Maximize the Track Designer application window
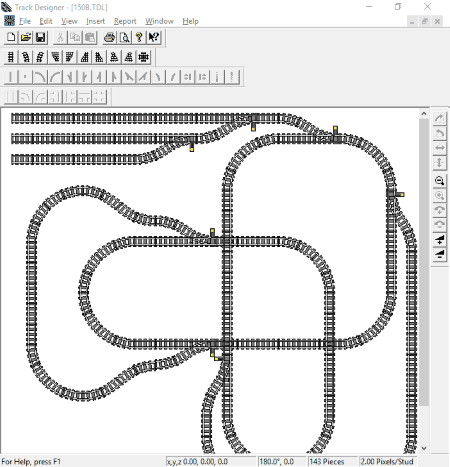 pyautogui.click(x=398, y=7)
